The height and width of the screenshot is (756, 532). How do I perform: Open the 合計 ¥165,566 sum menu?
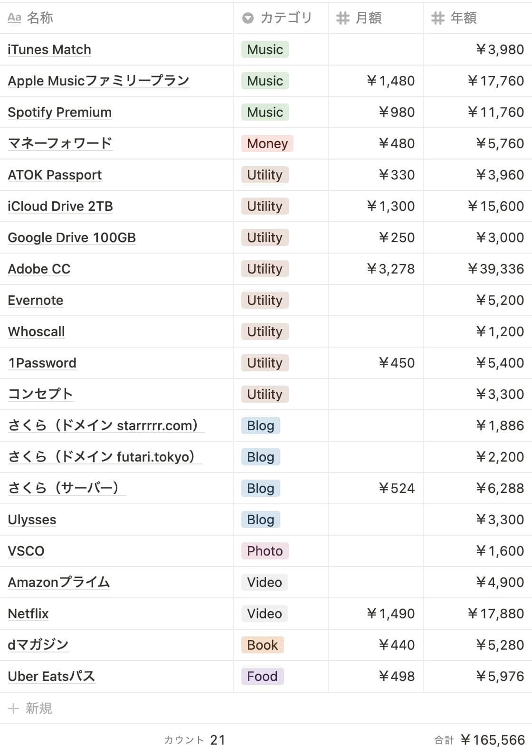click(480, 740)
